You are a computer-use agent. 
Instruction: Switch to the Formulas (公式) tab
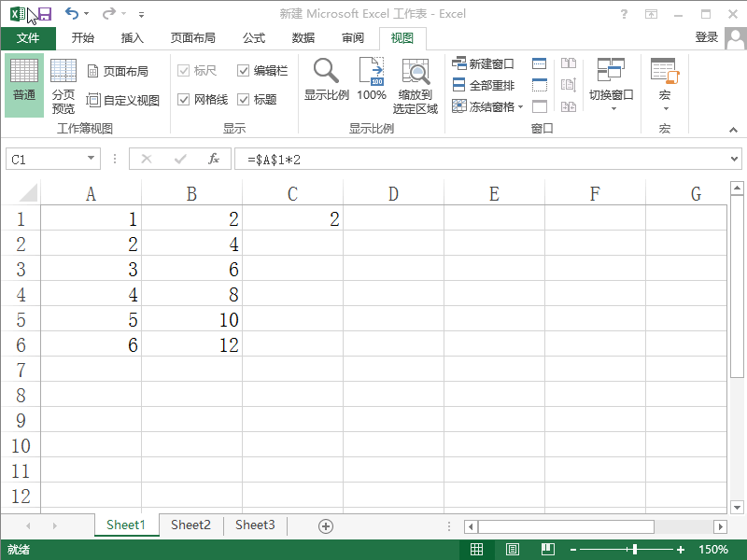click(x=253, y=38)
